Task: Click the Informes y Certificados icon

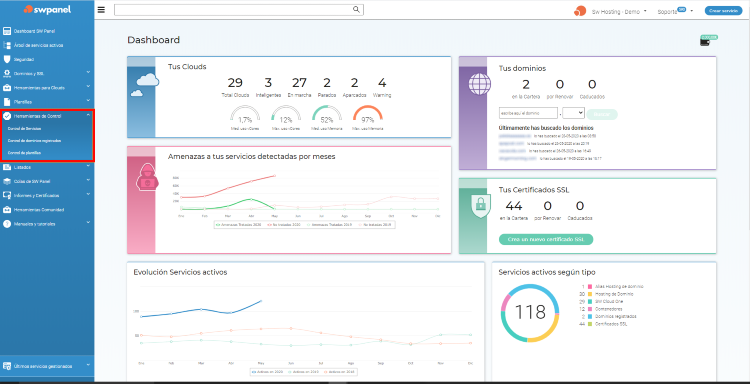Action: click(x=7, y=196)
